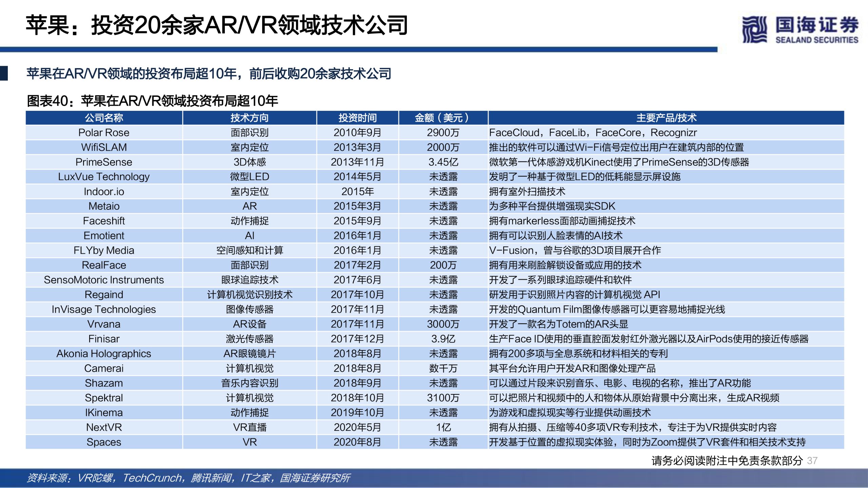Click the 1亿 amount for NextVR
The width and height of the screenshot is (868, 488).
443,427
